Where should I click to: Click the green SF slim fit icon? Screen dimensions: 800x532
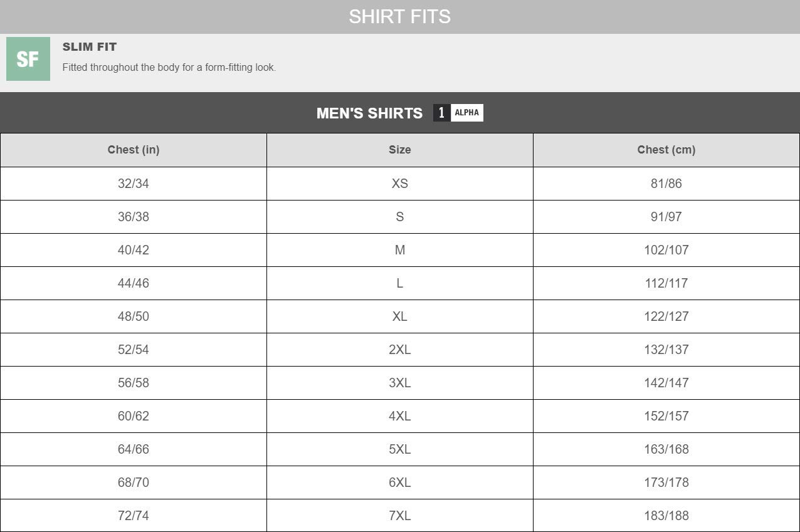tap(28, 59)
